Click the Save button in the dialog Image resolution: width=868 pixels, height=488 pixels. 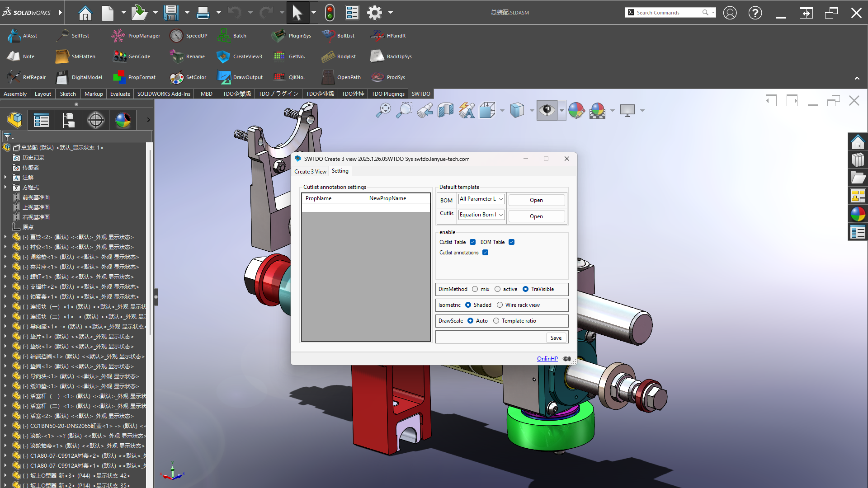tap(556, 338)
